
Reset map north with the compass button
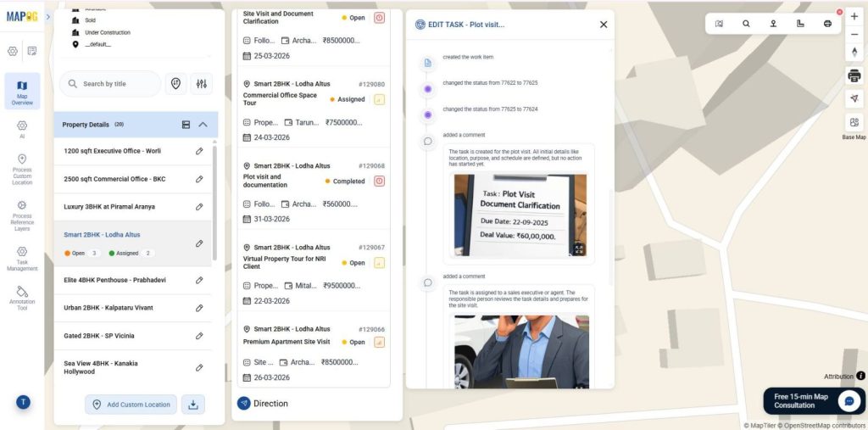[x=854, y=53]
